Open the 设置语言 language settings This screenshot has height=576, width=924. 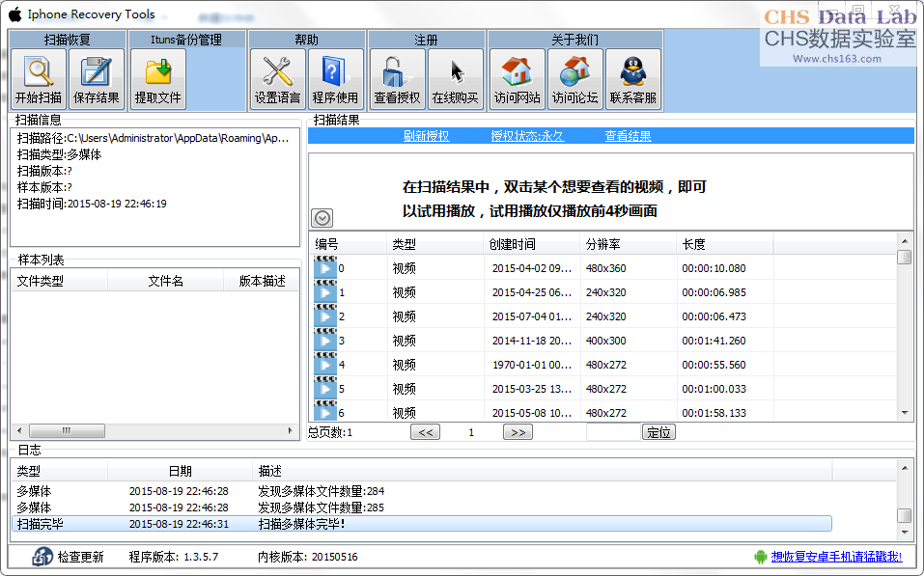point(277,79)
